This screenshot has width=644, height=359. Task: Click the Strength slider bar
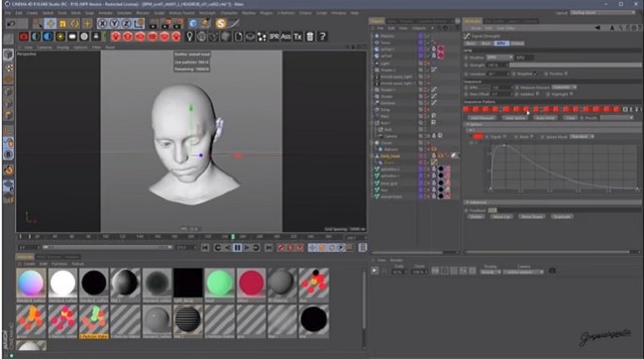tap(576, 65)
